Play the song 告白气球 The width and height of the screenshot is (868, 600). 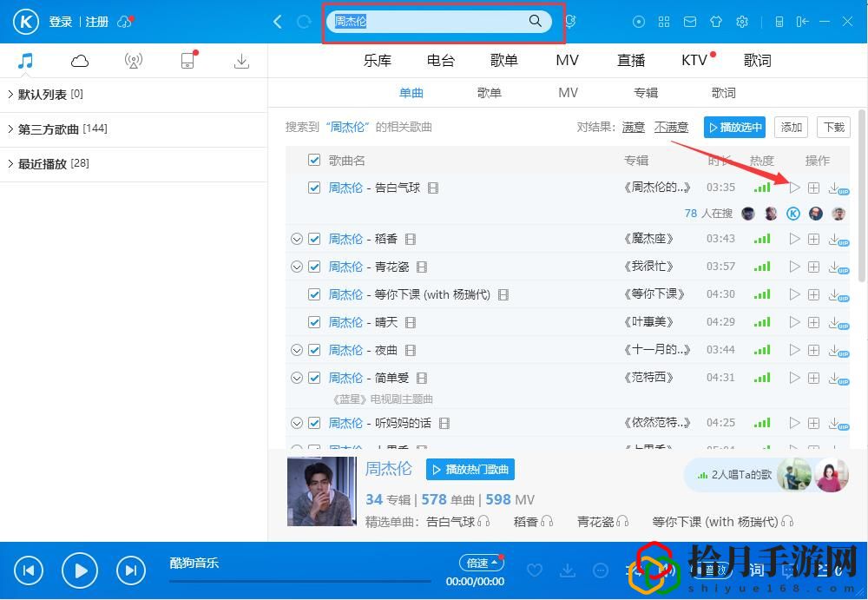[794, 188]
